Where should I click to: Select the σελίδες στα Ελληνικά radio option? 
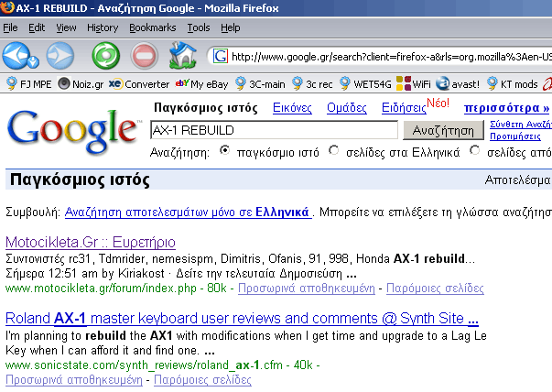click(x=334, y=150)
